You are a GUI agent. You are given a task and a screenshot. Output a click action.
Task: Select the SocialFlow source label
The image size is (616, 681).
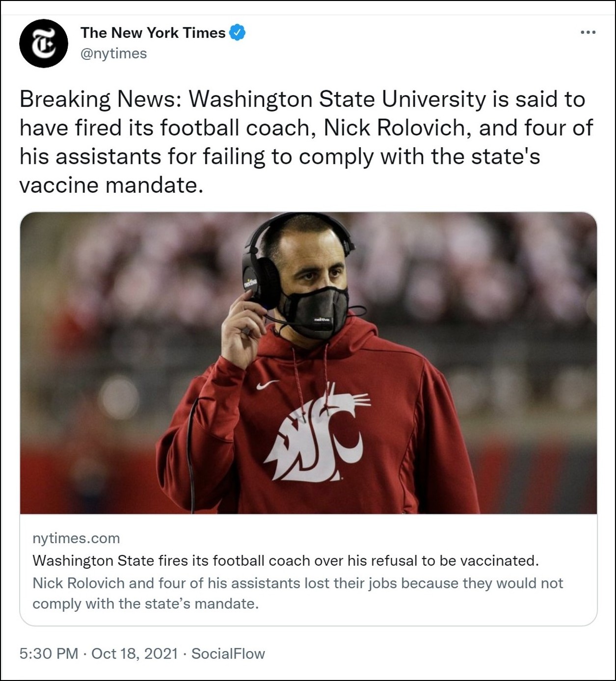click(x=228, y=654)
